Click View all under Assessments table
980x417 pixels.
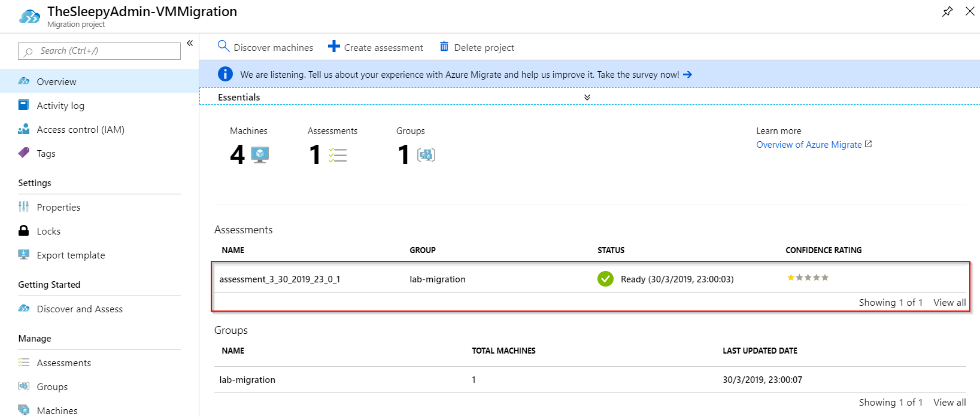point(949,303)
